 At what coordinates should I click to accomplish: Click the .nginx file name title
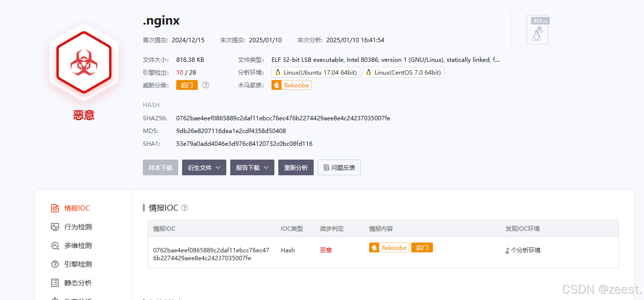click(161, 21)
